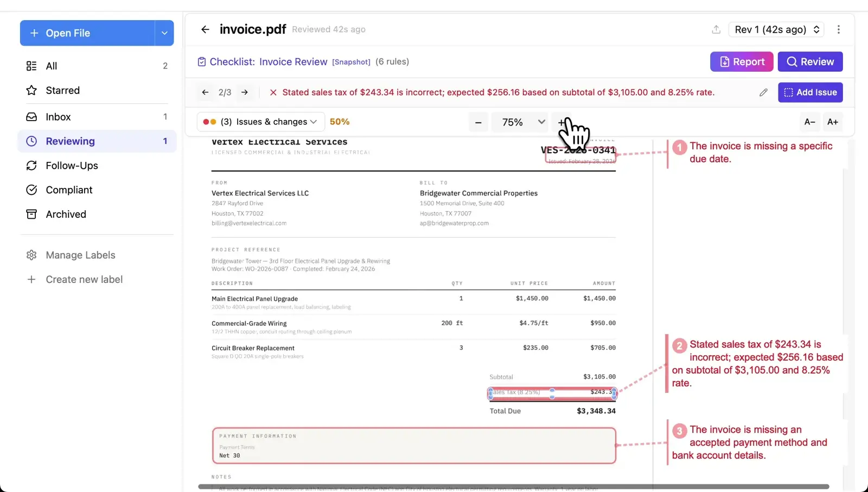868x492 pixels.
Task: Navigate back using the left arrow near invoice.pdf
Action: pos(205,29)
